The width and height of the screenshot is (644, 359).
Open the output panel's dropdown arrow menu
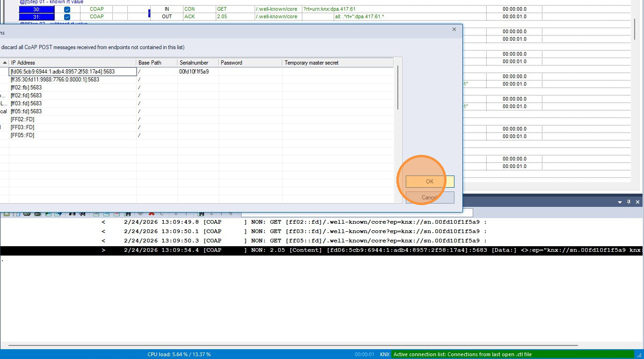point(620,202)
